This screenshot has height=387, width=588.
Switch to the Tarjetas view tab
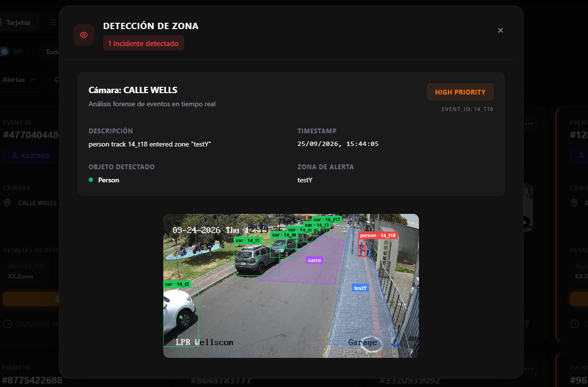18,22
